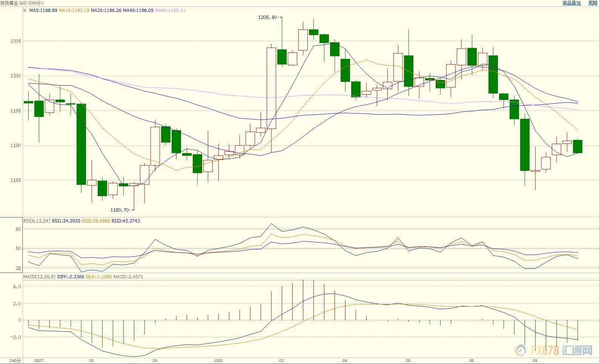The image size is (599, 364).
Task: Select the RSI2:38.4960 value
Action: pos(96,221)
